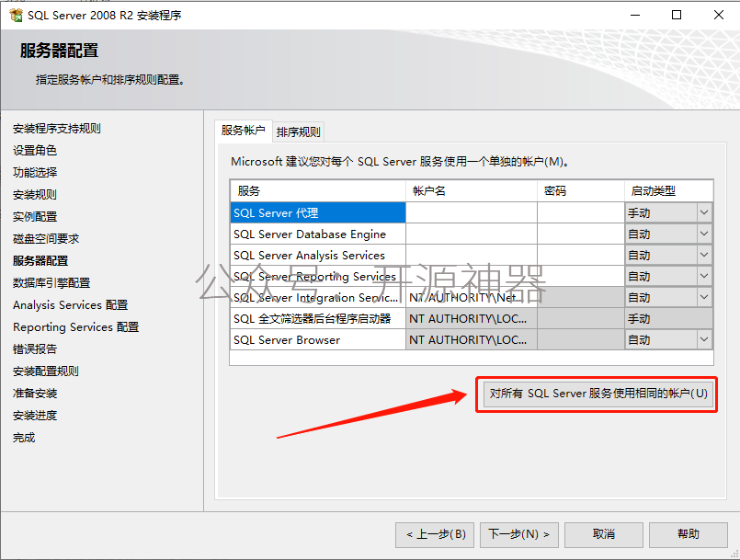Close the SQL Server installer window

coord(718,15)
